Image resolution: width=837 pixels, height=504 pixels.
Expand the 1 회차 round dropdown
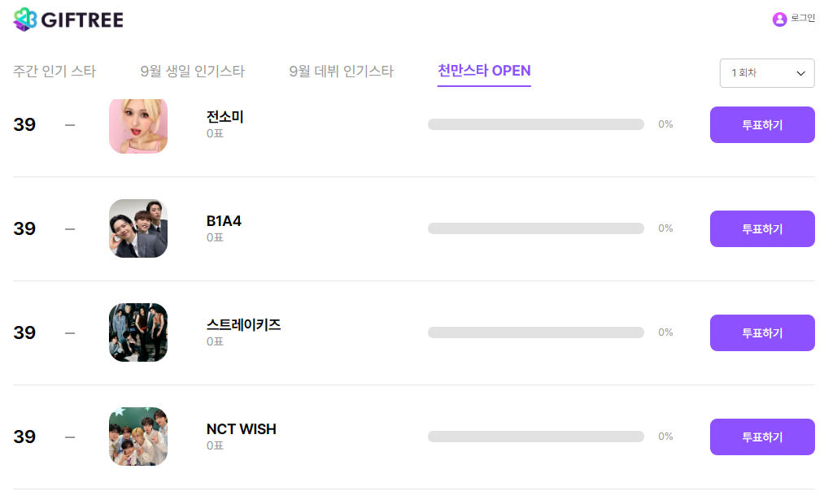pos(767,73)
